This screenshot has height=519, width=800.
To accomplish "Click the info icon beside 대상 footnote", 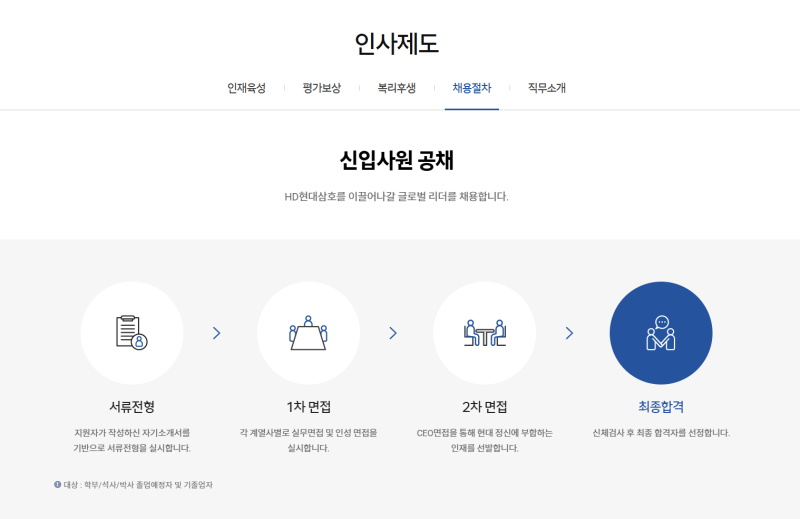I will point(57,485).
